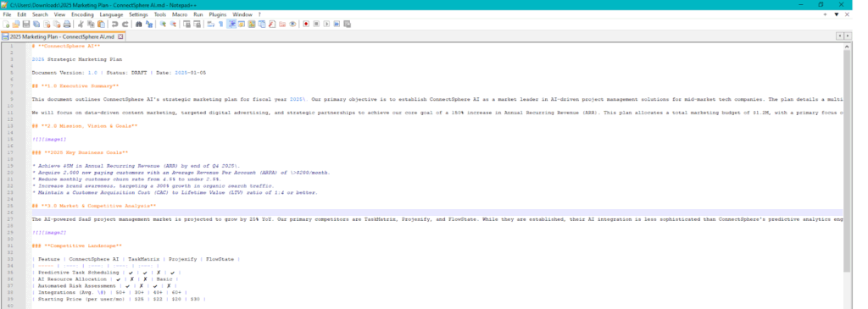868x309 pixels.
Task: Click the Close document toolbar icon
Action: (47, 25)
